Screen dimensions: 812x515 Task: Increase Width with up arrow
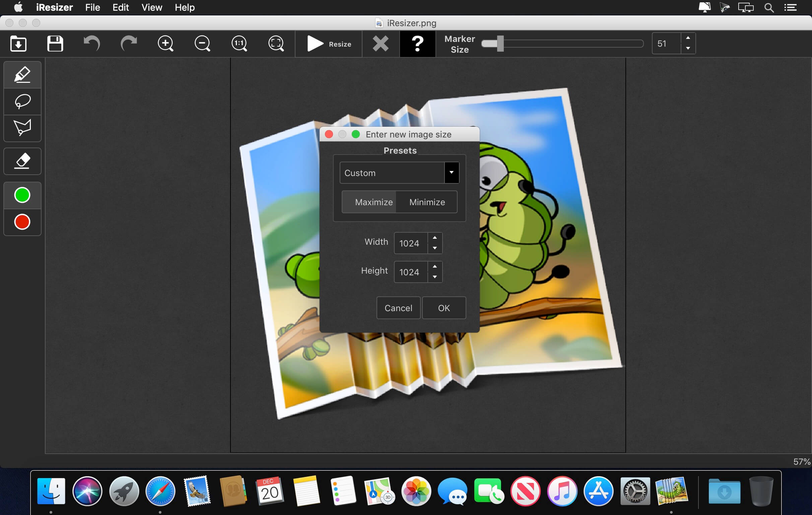pos(435,238)
